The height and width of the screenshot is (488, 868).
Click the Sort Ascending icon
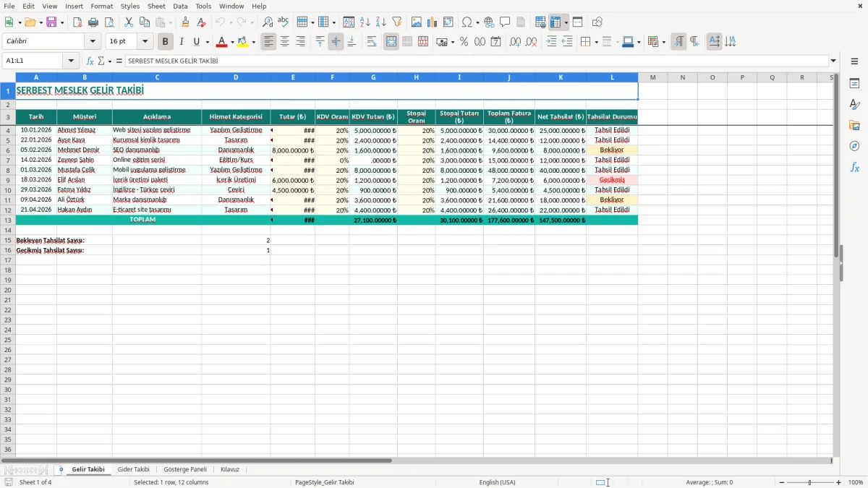click(365, 22)
